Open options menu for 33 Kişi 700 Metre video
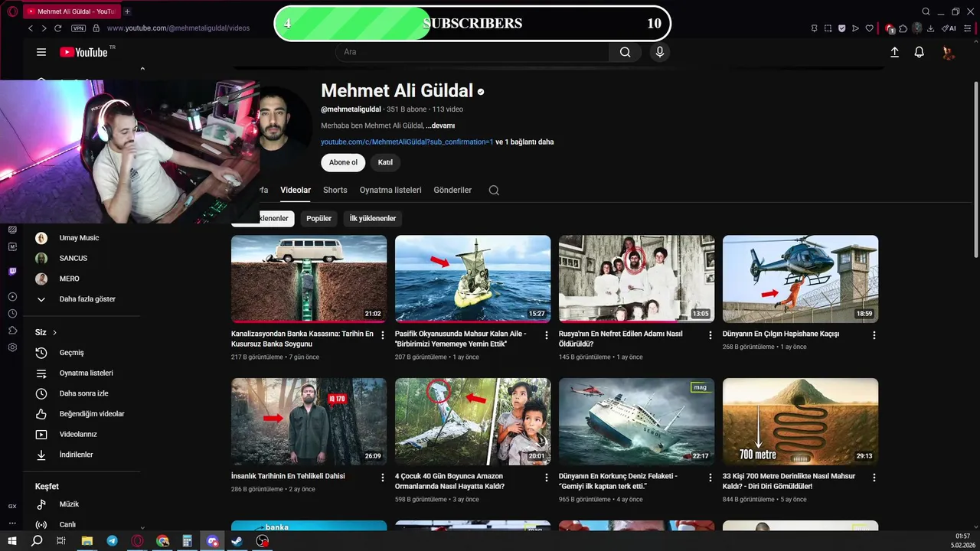This screenshot has width=980, height=551. (x=874, y=478)
